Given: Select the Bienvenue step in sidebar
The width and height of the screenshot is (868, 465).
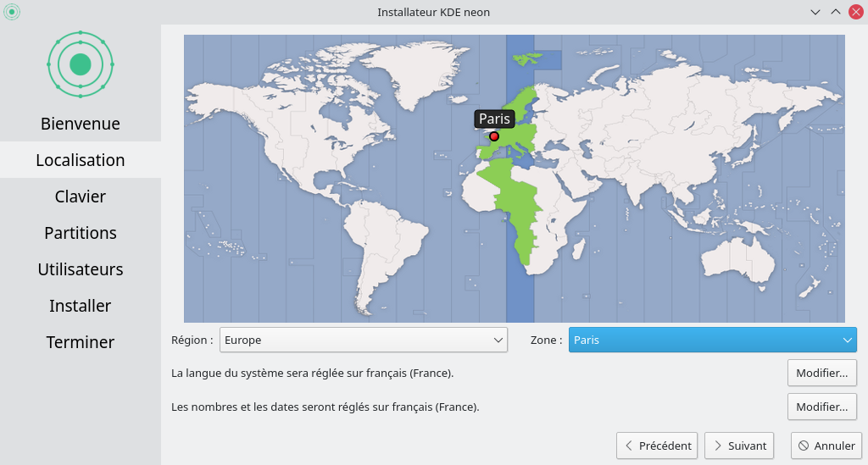Looking at the screenshot, I should tap(81, 124).
